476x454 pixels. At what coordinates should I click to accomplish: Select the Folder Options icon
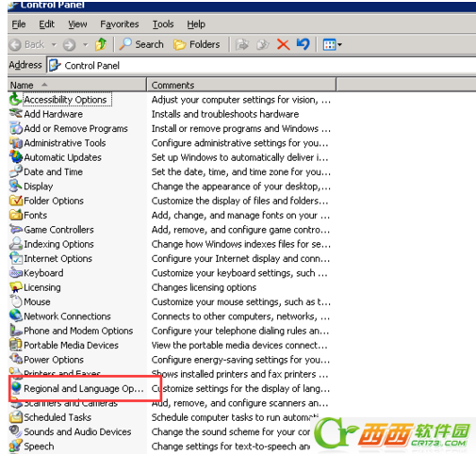(16, 201)
